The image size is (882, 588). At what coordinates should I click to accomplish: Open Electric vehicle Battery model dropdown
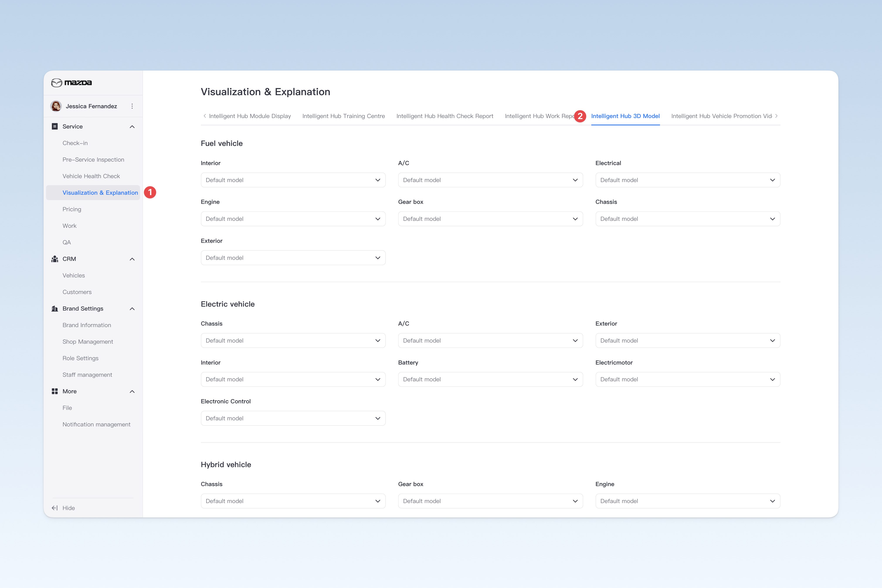point(490,379)
